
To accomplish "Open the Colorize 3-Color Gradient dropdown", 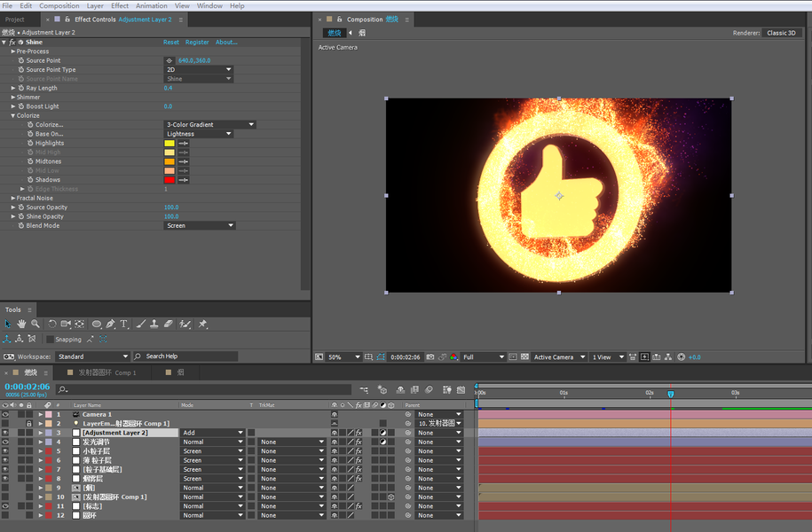I will point(209,125).
